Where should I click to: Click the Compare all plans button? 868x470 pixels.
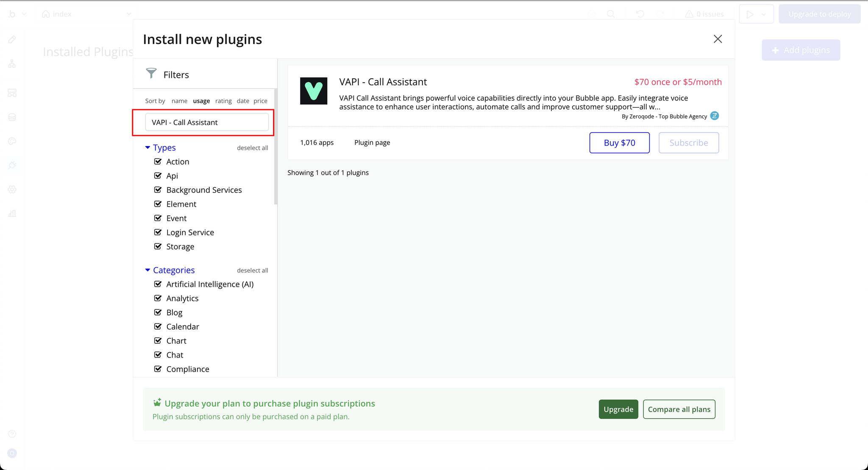pos(679,409)
